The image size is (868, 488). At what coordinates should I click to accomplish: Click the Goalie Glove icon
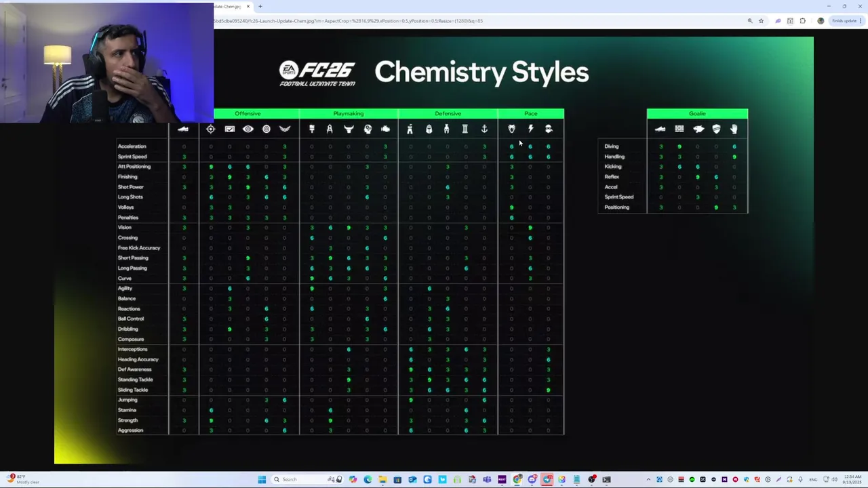[734, 129]
